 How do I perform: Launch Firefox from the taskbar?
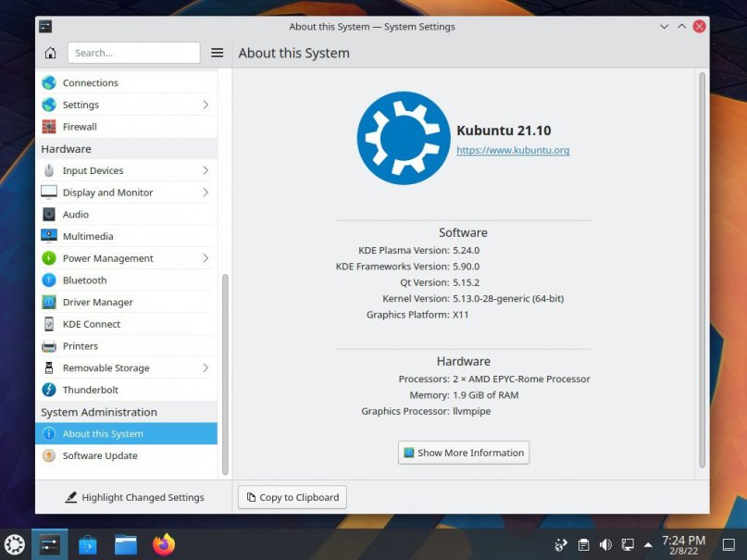(x=164, y=544)
